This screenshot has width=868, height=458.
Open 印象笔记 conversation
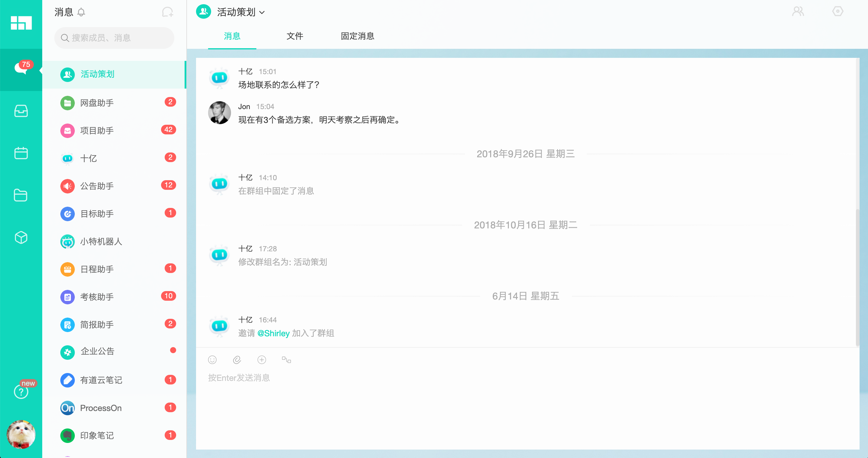tap(114, 435)
